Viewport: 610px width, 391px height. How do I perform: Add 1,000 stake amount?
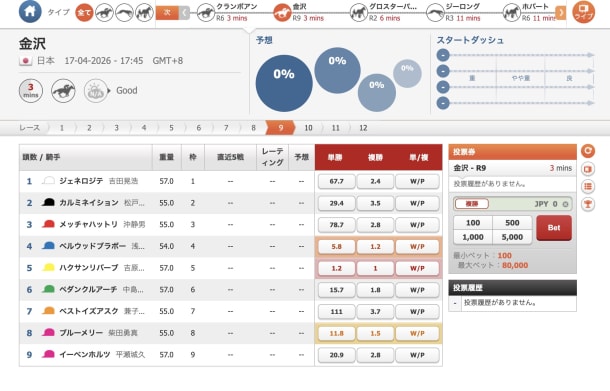pos(473,237)
